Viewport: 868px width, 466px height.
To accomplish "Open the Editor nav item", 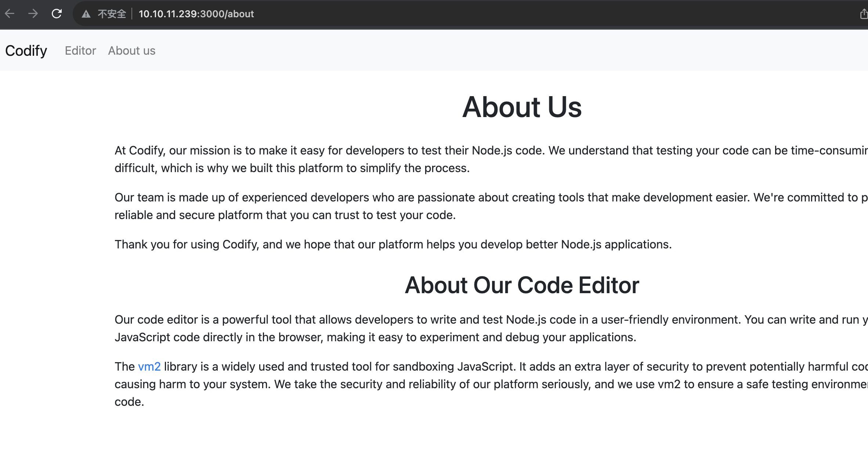I will click(x=80, y=51).
